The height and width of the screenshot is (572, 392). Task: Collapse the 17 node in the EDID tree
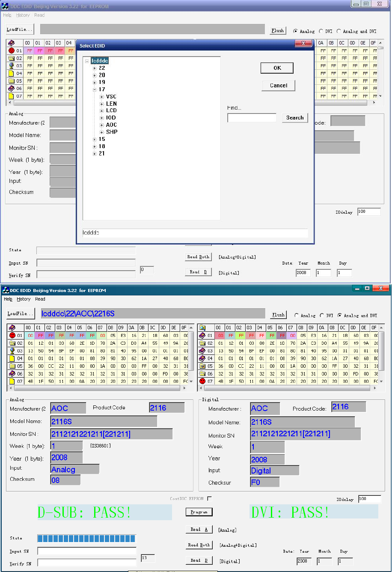[x=95, y=89]
